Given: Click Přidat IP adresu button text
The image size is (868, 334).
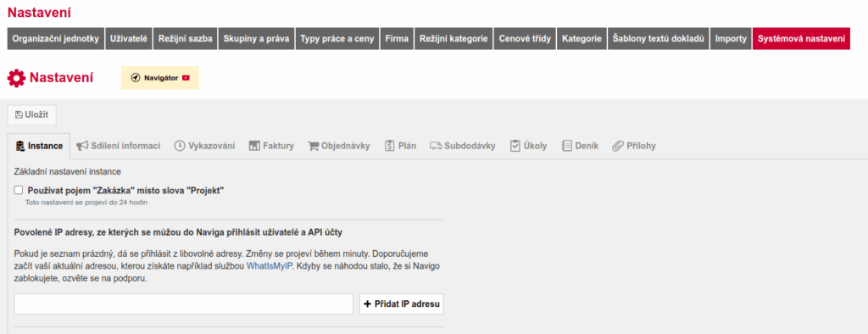Looking at the screenshot, I should point(407,304).
